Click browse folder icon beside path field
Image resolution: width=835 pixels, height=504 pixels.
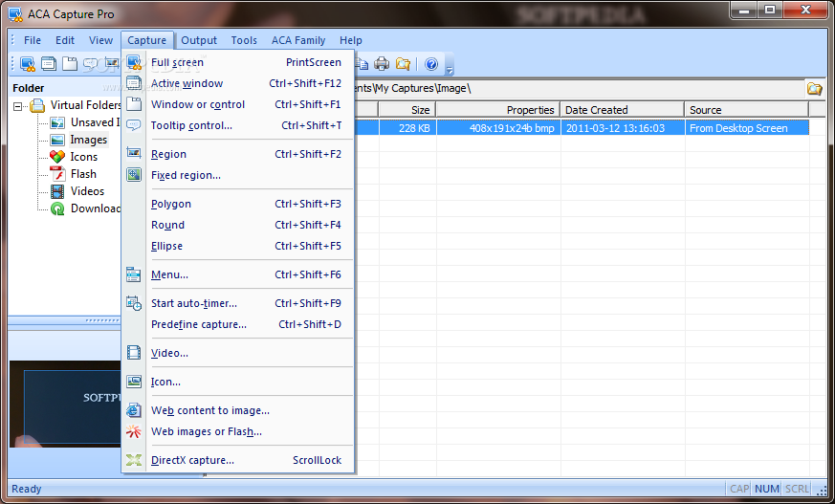(x=815, y=89)
